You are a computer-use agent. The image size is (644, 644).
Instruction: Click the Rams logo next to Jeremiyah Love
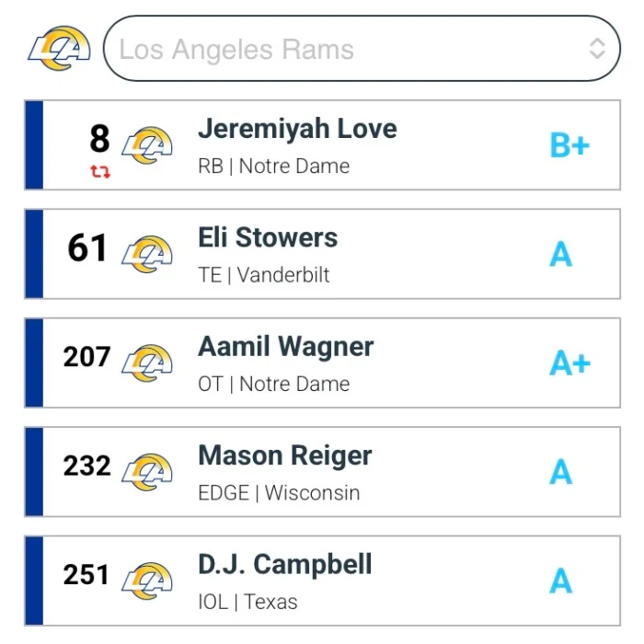point(147,145)
